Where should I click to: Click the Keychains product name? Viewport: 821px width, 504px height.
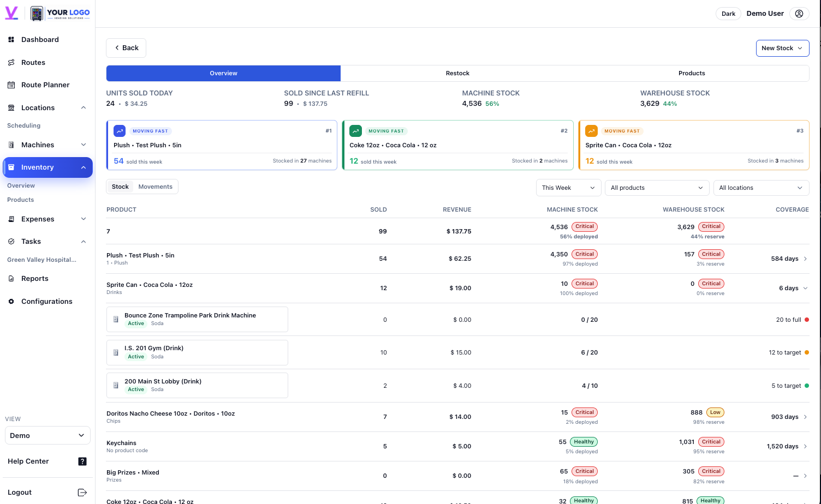coord(121,443)
